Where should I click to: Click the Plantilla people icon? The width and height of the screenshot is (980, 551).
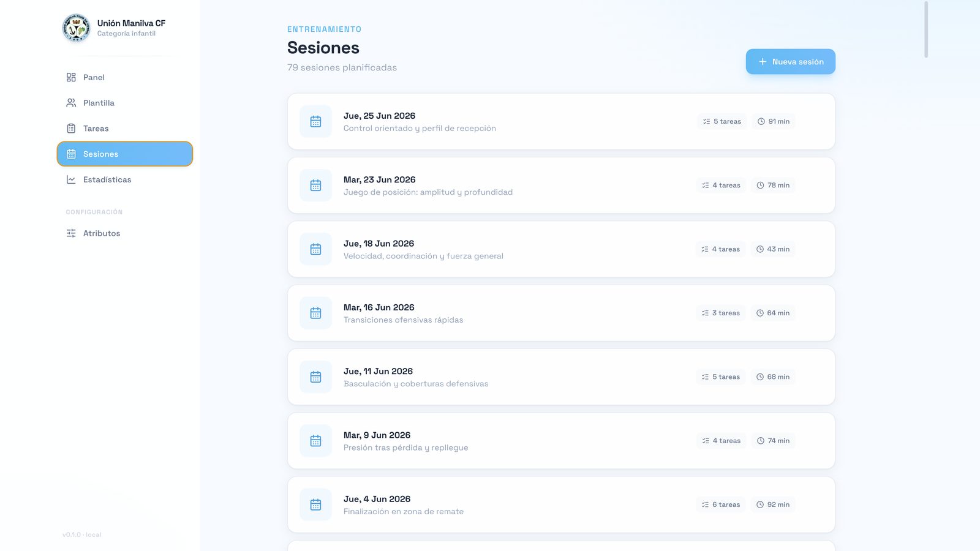click(x=71, y=103)
